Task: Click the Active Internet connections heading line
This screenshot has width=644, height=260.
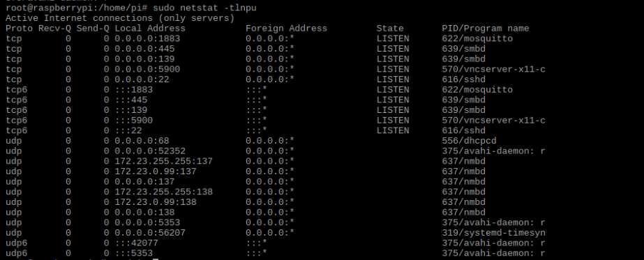Action: pos(120,18)
